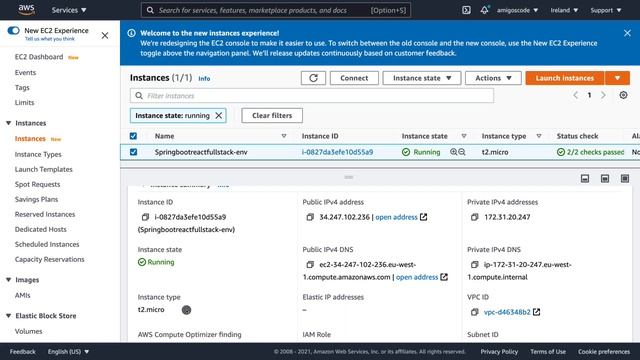This screenshot has height=360, width=640.
Task: Set details panel to half height
Action: [x=605, y=178]
